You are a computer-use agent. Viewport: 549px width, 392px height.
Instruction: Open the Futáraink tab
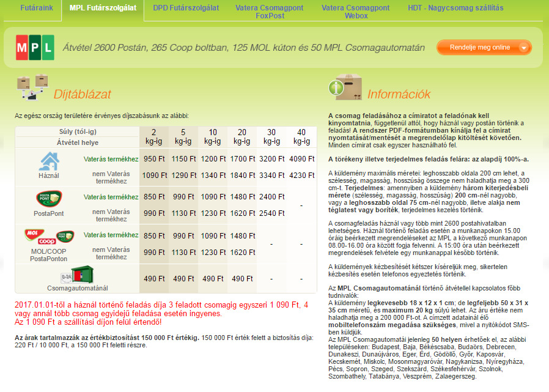pos(37,8)
